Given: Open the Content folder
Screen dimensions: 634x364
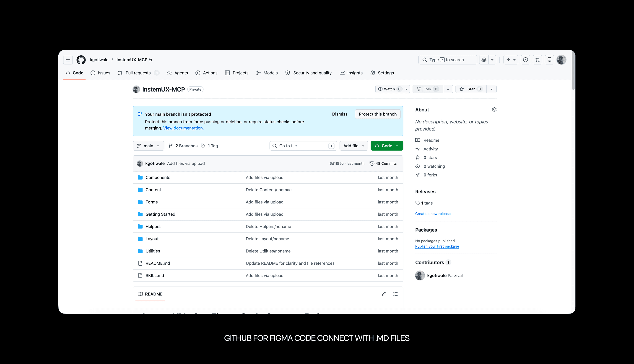Looking at the screenshot, I should pos(153,190).
